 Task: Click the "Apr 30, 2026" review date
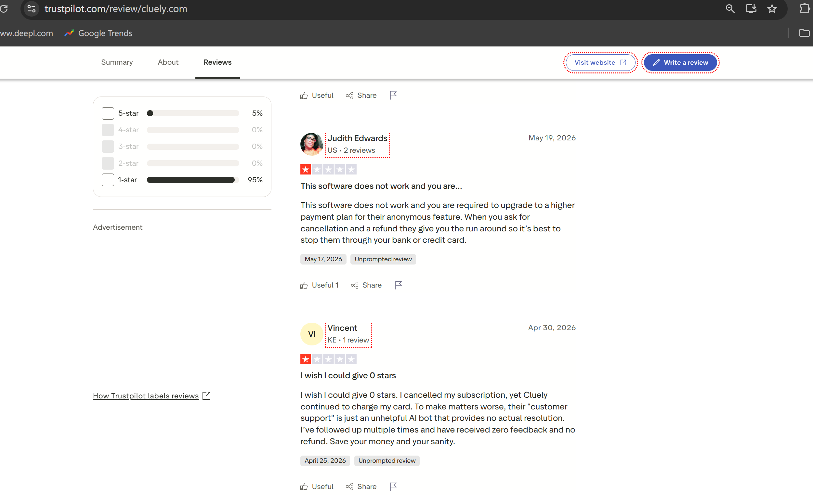[x=552, y=328]
